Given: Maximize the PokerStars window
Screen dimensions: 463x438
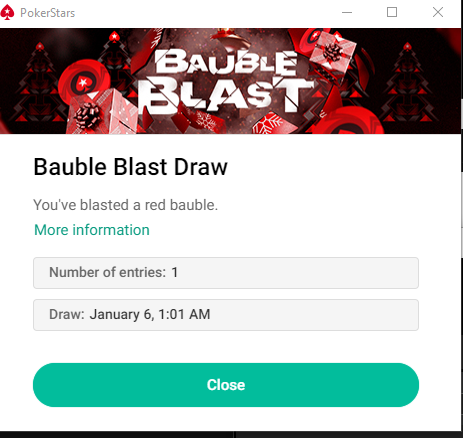Looking at the screenshot, I should pos(392,12).
